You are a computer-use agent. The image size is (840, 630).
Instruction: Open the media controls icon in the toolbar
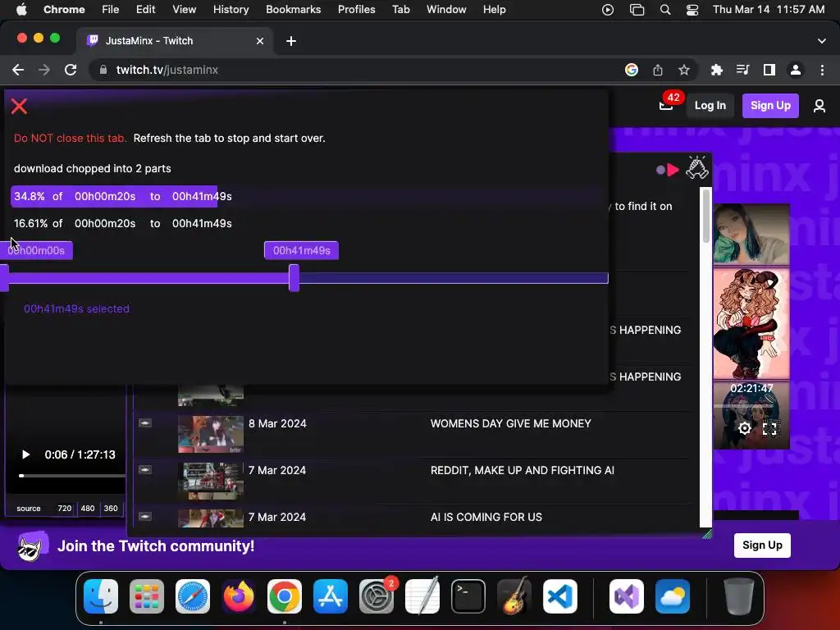[742, 70]
